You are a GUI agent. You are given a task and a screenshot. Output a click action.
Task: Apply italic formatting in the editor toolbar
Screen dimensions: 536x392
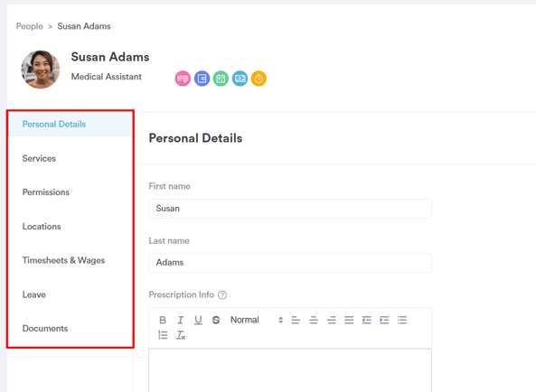click(x=181, y=320)
